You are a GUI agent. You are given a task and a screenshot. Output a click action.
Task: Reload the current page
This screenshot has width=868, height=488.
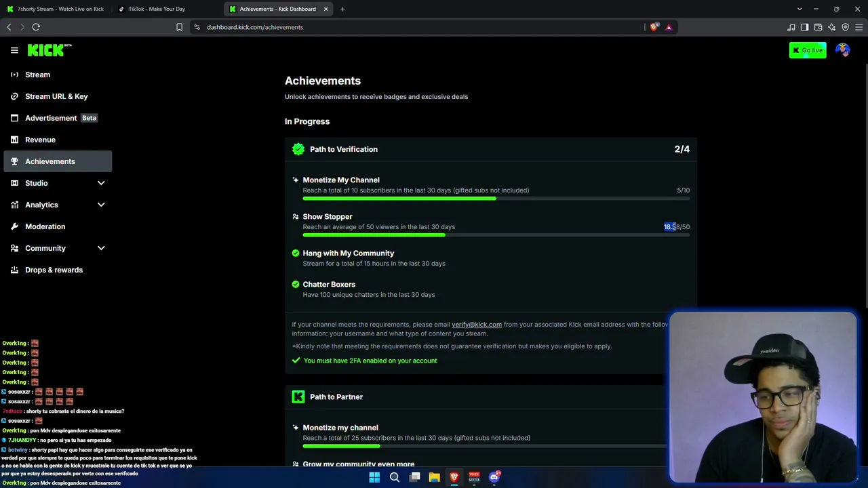pyautogui.click(x=36, y=27)
